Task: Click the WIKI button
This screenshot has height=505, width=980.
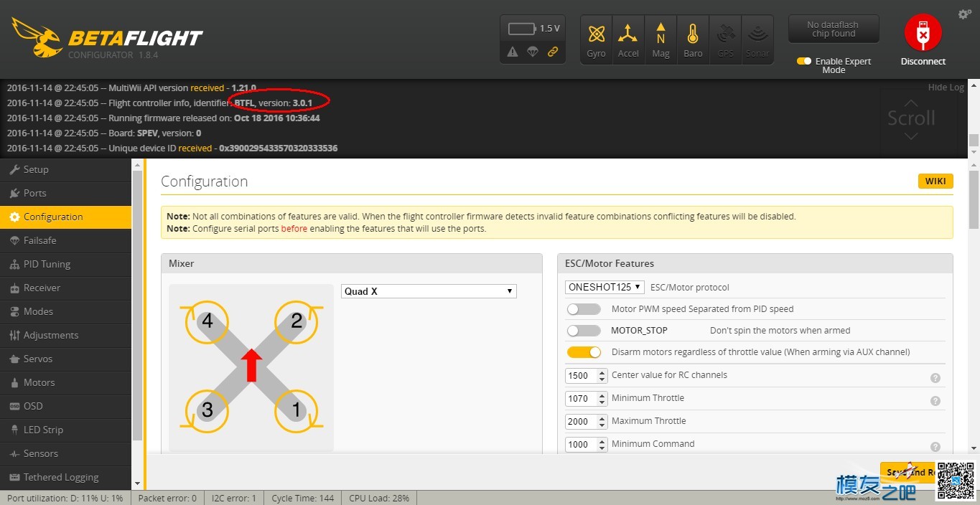Action: click(935, 181)
